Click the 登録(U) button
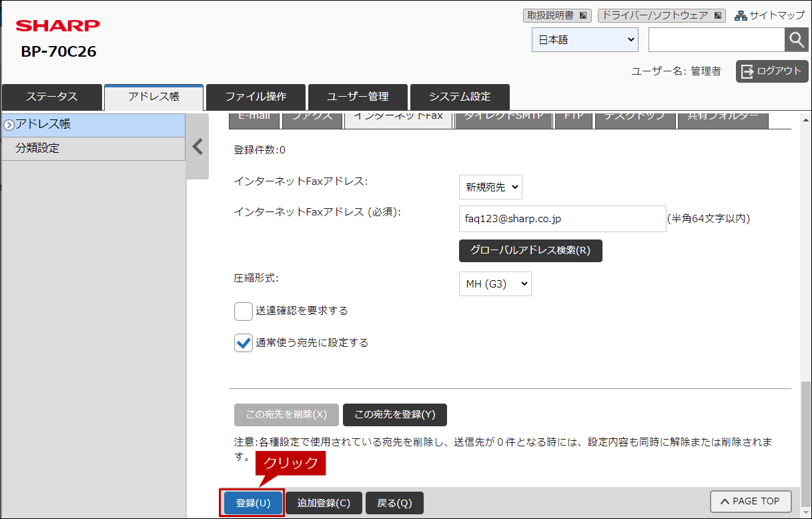812x519 pixels. (x=253, y=503)
